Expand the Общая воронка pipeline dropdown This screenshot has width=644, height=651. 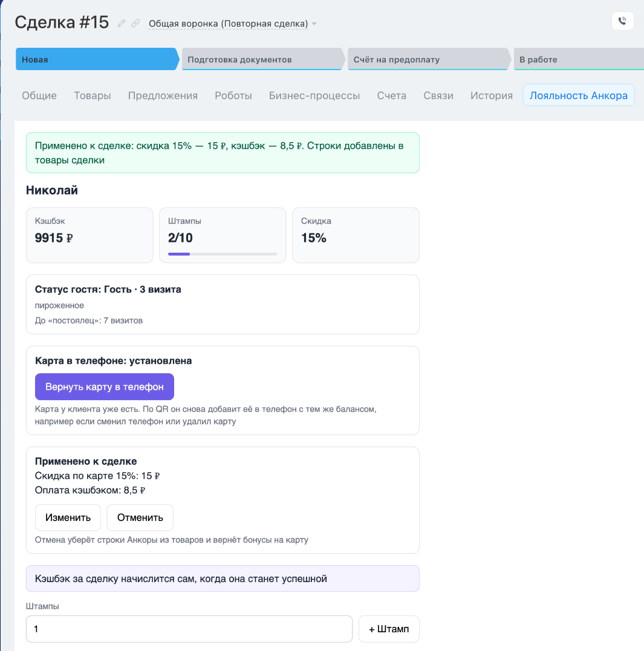[233, 24]
